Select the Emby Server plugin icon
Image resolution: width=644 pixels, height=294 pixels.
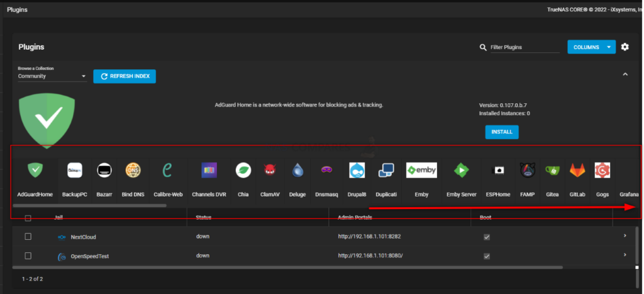(461, 170)
